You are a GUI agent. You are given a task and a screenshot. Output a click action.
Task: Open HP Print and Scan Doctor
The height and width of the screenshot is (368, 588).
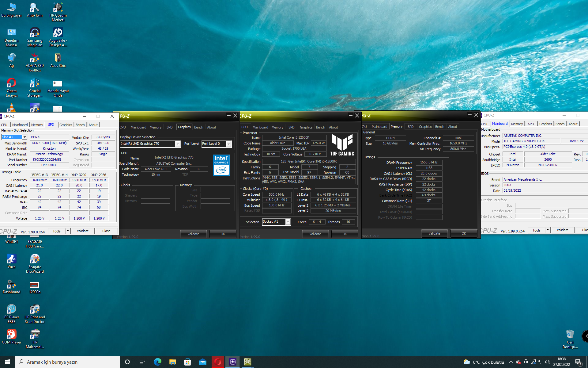35,314
